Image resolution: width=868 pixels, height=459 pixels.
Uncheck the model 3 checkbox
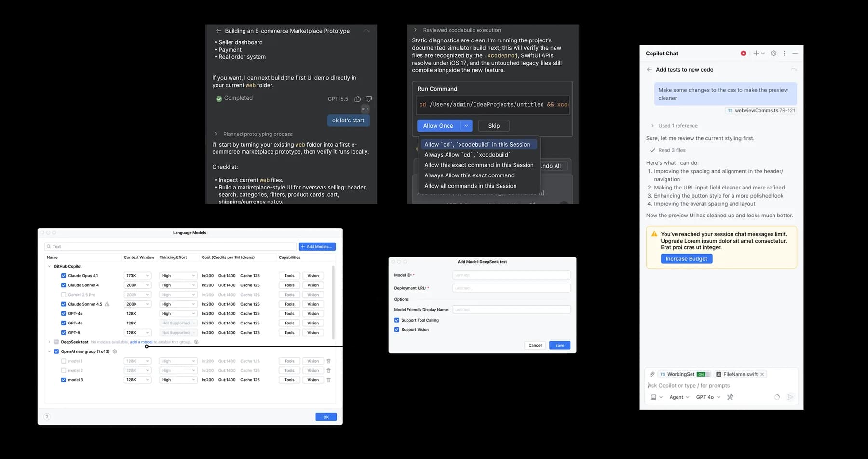(x=63, y=380)
